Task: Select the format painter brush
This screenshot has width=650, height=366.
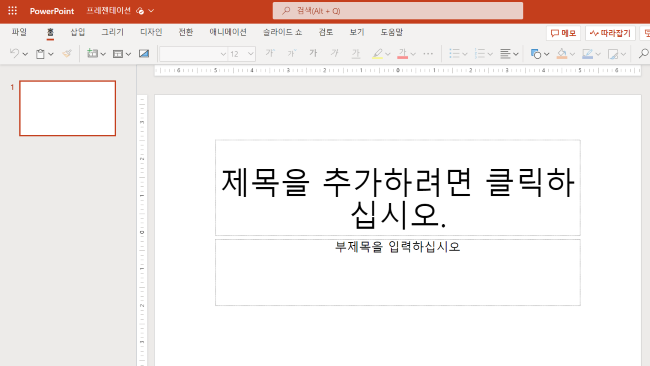Action: 67,53
